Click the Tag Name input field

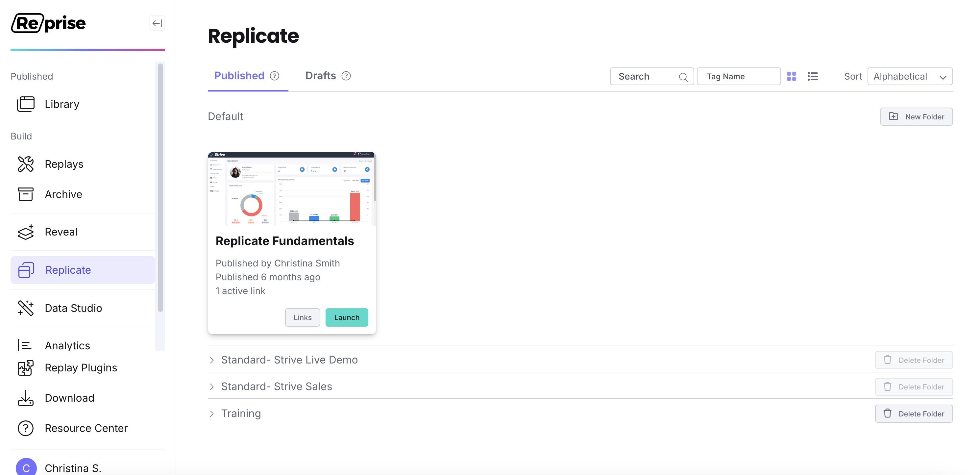[x=738, y=77]
